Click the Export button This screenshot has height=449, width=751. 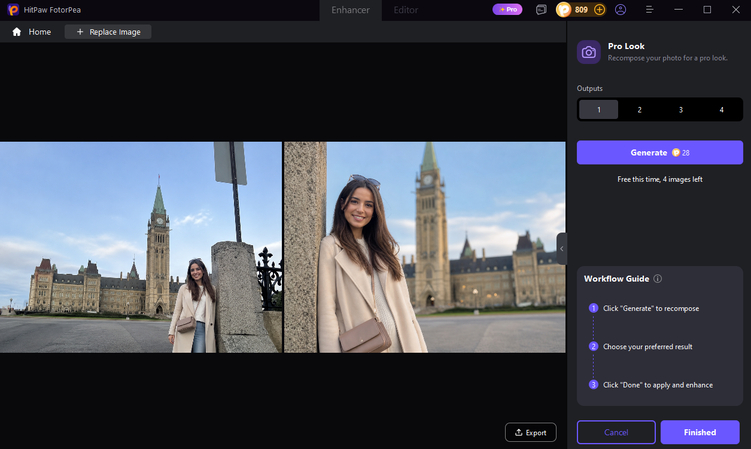(x=531, y=432)
